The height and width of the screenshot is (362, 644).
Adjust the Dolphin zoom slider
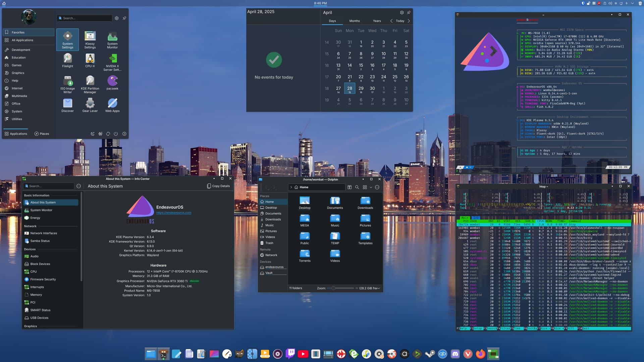pos(341,288)
